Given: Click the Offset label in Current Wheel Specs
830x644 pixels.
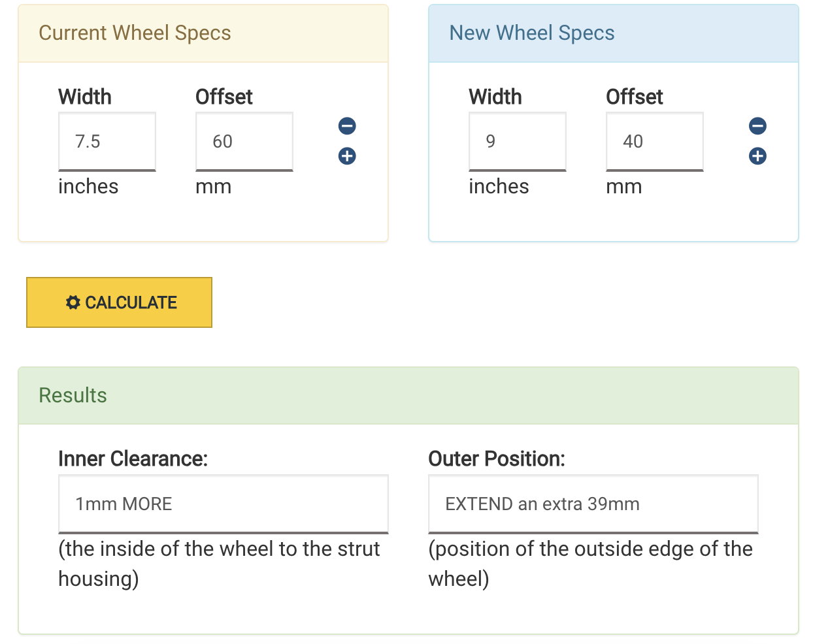Looking at the screenshot, I should click(x=224, y=97).
